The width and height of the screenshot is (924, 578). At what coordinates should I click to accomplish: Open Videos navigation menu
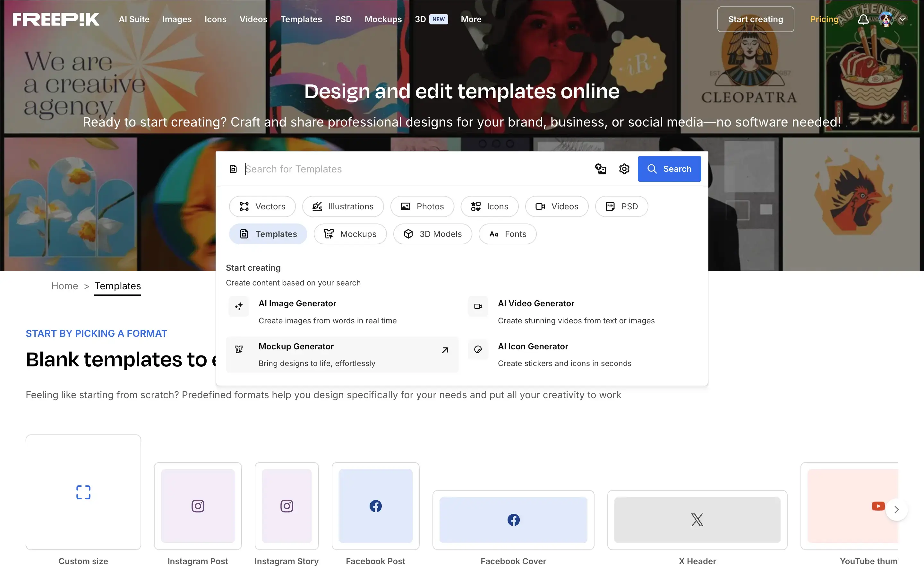click(253, 19)
